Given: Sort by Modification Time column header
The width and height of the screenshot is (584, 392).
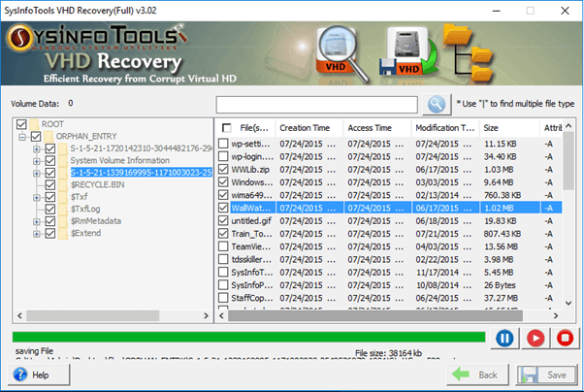Looking at the screenshot, I should pyautogui.click(x=445, y=128).
